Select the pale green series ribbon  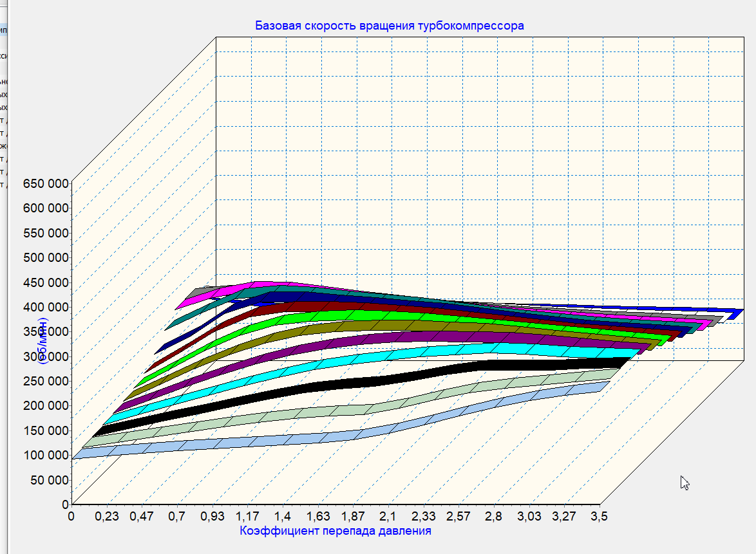pos(322,411)
